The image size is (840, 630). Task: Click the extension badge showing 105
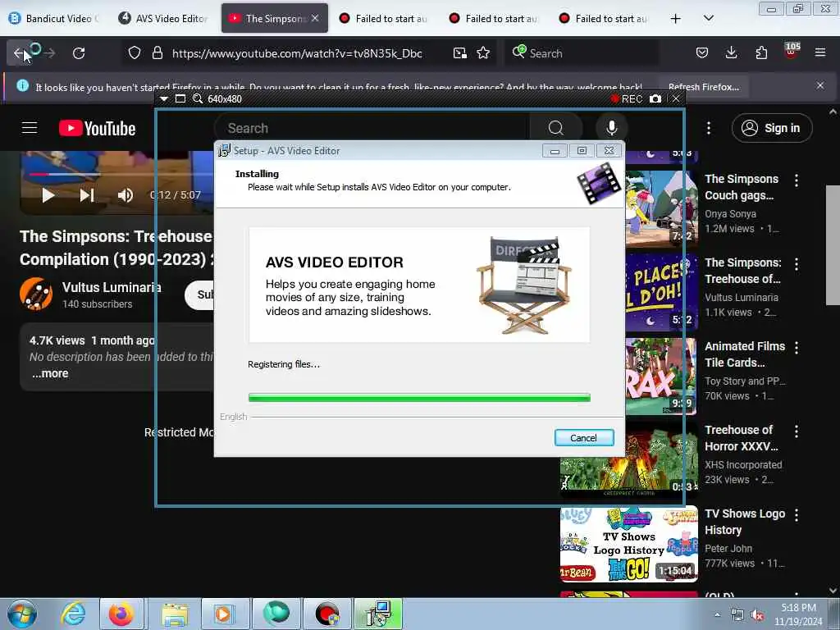[792, 52]
